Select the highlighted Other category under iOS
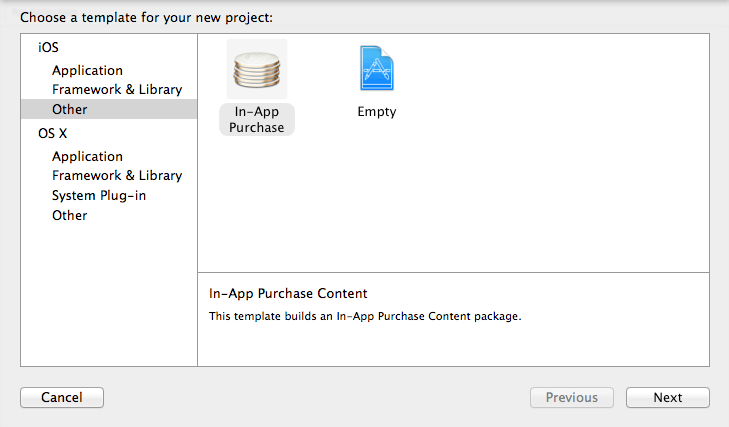 click(x=69, y=110)
